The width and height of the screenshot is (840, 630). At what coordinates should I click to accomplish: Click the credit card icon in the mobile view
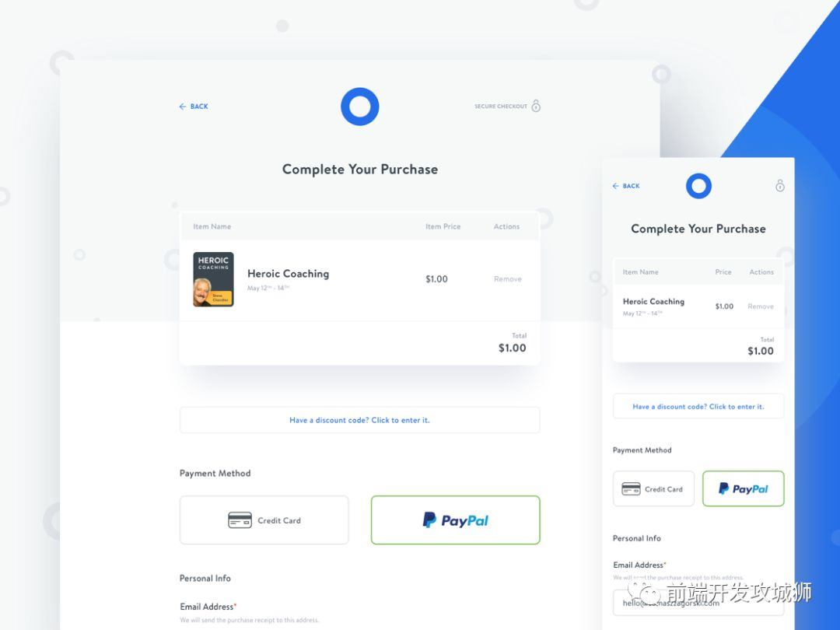click(x=631, y=488)
